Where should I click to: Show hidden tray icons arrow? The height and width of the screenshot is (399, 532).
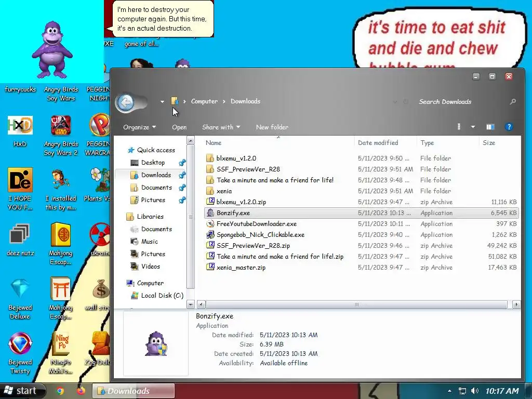click(449, 391)
